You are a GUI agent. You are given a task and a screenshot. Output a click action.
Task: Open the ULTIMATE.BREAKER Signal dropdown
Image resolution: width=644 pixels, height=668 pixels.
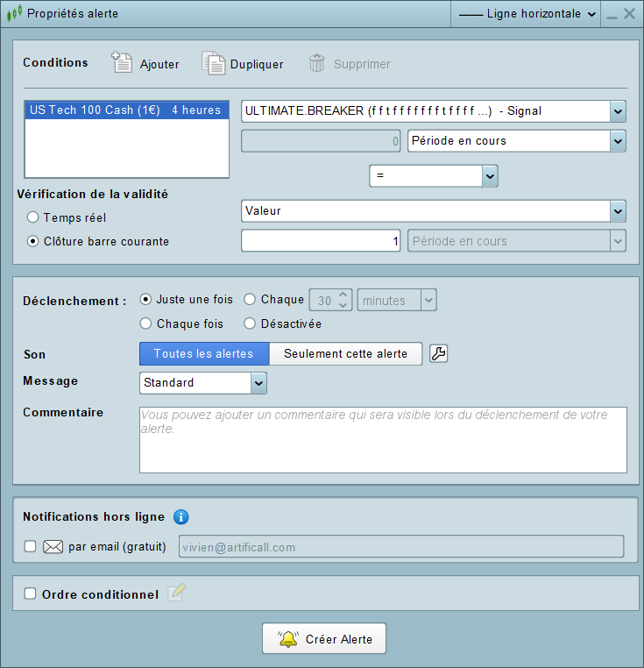click(618, 111)
